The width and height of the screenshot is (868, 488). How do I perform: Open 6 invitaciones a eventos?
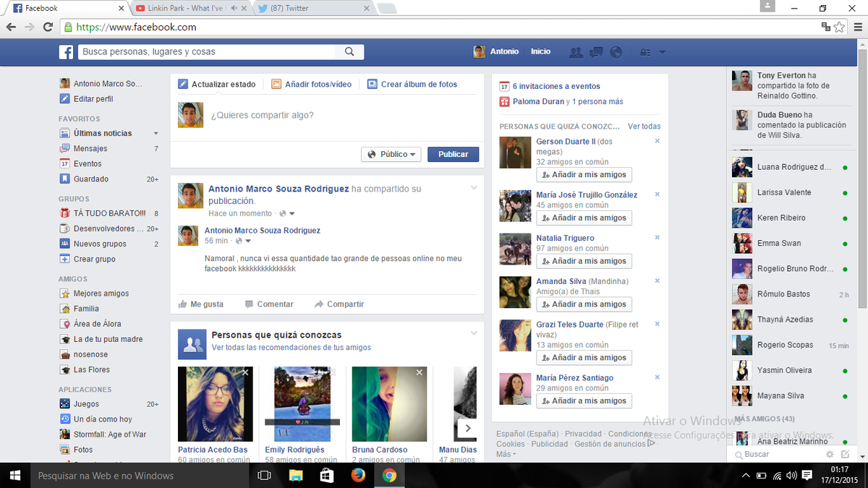click(556, 86)
